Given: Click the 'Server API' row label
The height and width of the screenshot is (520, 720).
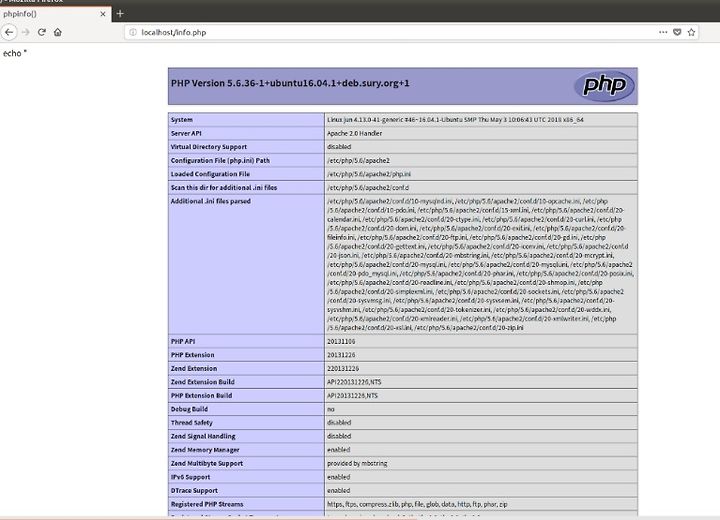Looking at the screenshot, I should [x=186, y=133].
